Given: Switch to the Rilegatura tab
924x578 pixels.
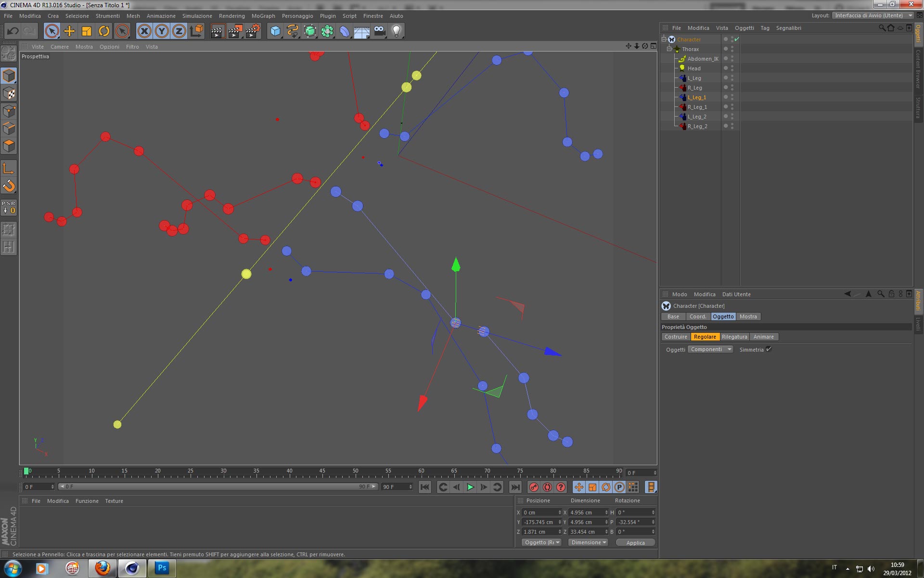Looking at the screenshot, I should 734,337.
